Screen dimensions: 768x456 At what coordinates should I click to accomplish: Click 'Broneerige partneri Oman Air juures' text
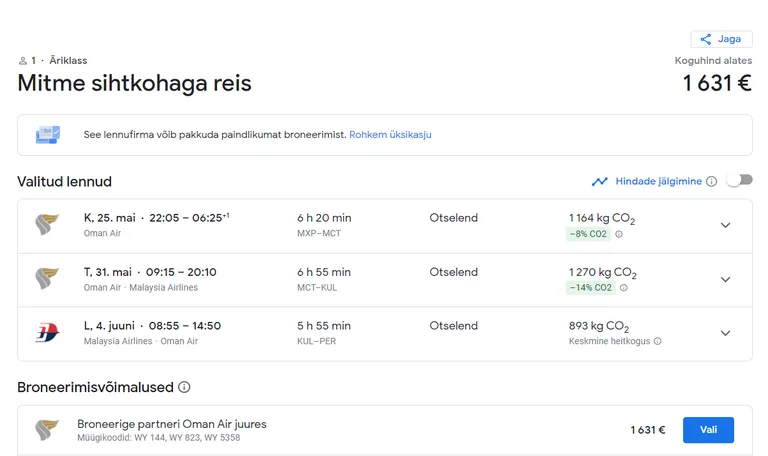tap(172, 424)
